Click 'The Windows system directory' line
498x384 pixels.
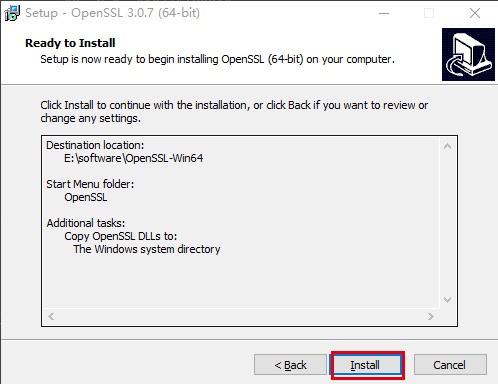click(147, 249)
